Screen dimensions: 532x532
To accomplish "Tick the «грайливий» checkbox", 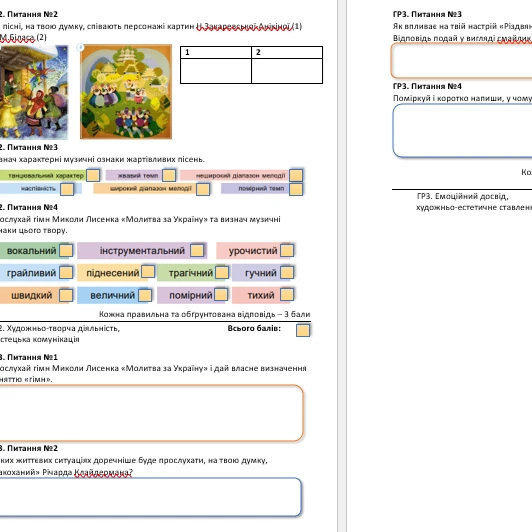I will [66, 272].
